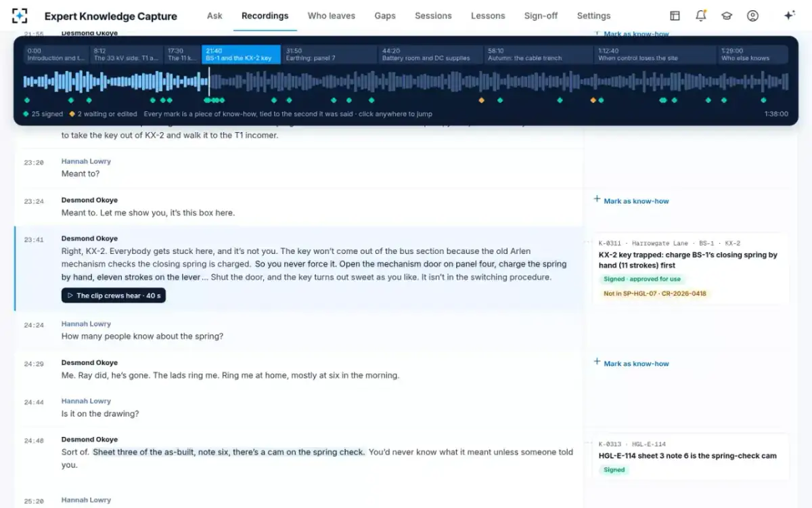
Task: Open the Sign-off tab
Action: point(541,16)
